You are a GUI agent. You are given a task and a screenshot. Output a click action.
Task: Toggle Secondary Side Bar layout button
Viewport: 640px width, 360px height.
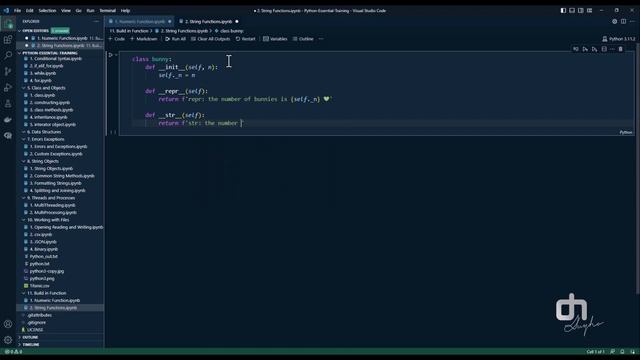pos(580,11)
